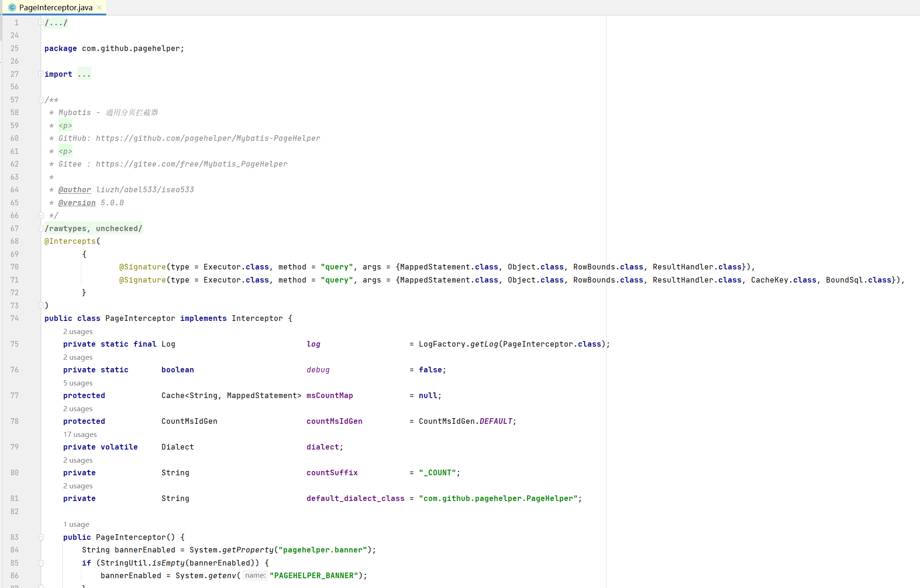Click the 'name:' parameter hint on line 86

pyautogui.click(x=256, y=575)
